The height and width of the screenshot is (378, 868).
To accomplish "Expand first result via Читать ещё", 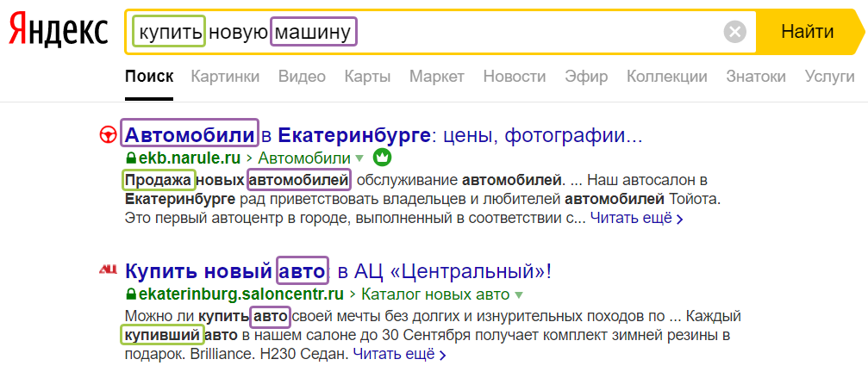I will tap(636, 219).
